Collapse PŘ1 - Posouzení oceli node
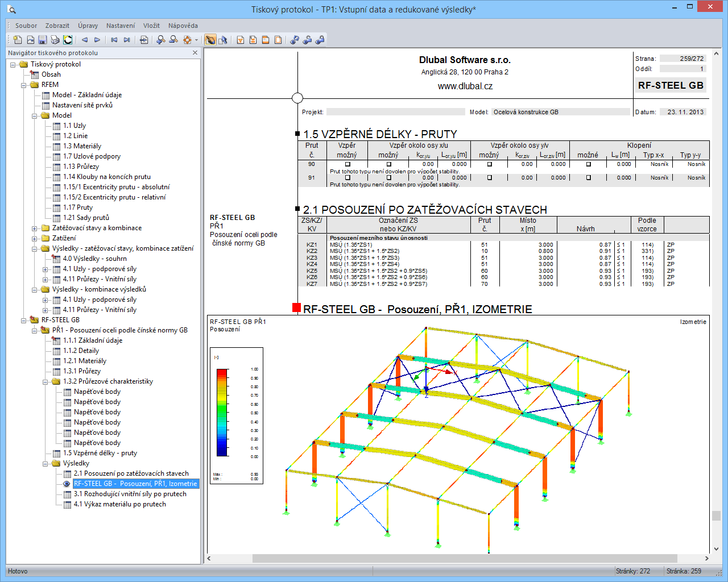 [x=35, y=330]
